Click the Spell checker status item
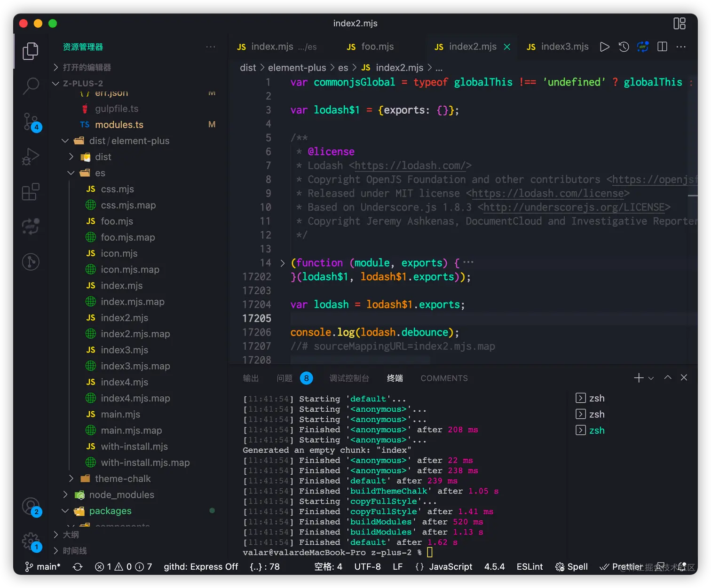This screenshot has width=711, height=588. (x=571, y=567)
